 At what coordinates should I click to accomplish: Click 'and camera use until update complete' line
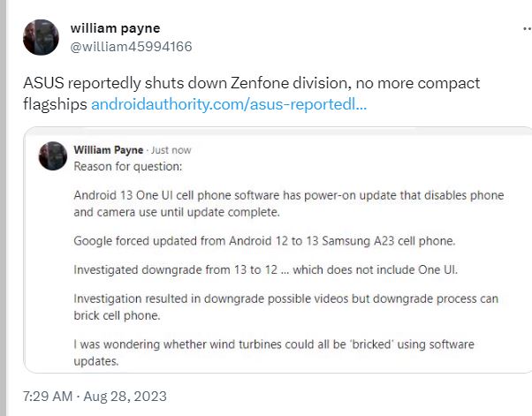click(x=177, y=213)
